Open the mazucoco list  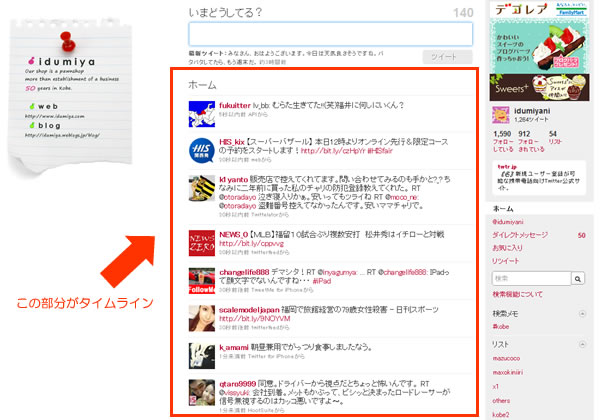tap(506, 358)
